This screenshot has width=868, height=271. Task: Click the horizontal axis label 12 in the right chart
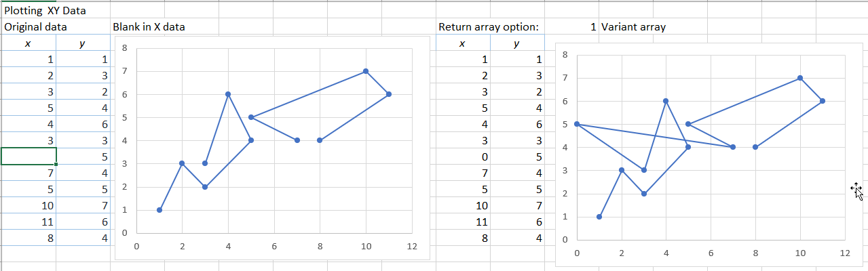pyautogui.click(x=844, y=253)
